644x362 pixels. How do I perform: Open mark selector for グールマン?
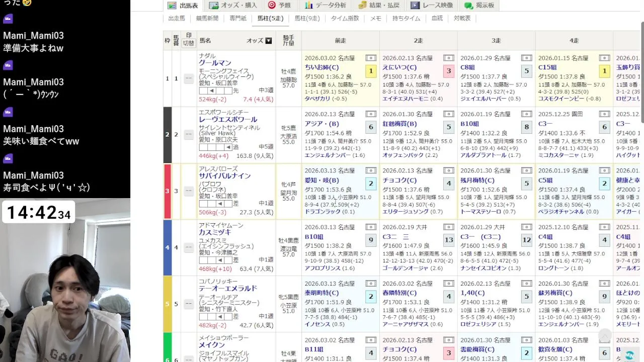(x=189, y=78)
